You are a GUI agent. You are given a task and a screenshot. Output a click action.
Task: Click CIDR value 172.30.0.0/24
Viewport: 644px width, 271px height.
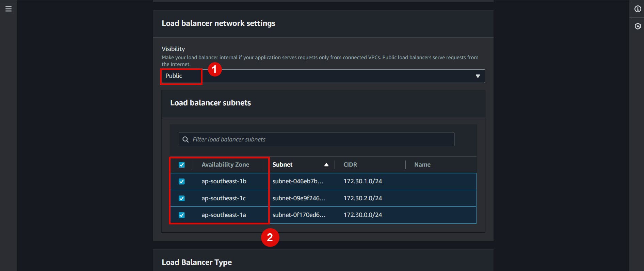coord(363,215)
